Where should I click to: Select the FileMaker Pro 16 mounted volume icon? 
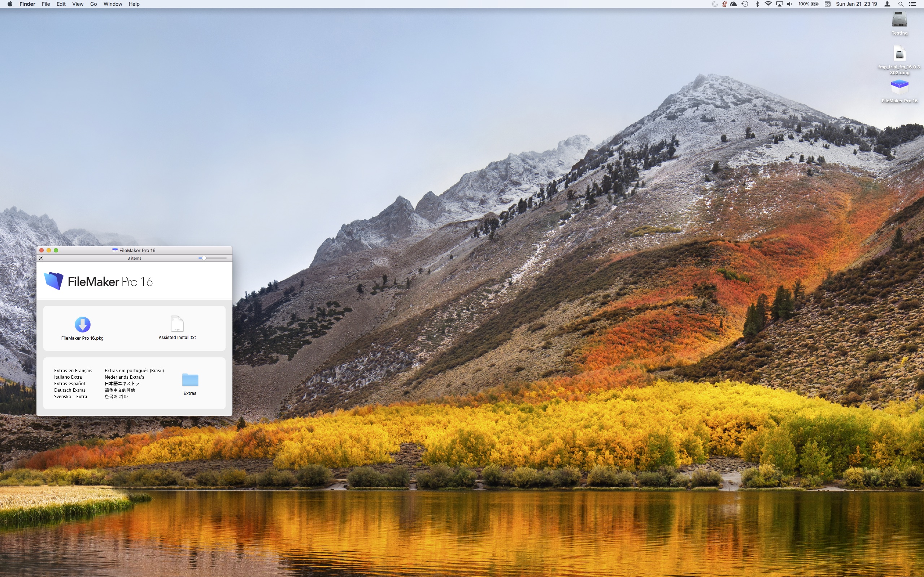[x=899, y=87]
